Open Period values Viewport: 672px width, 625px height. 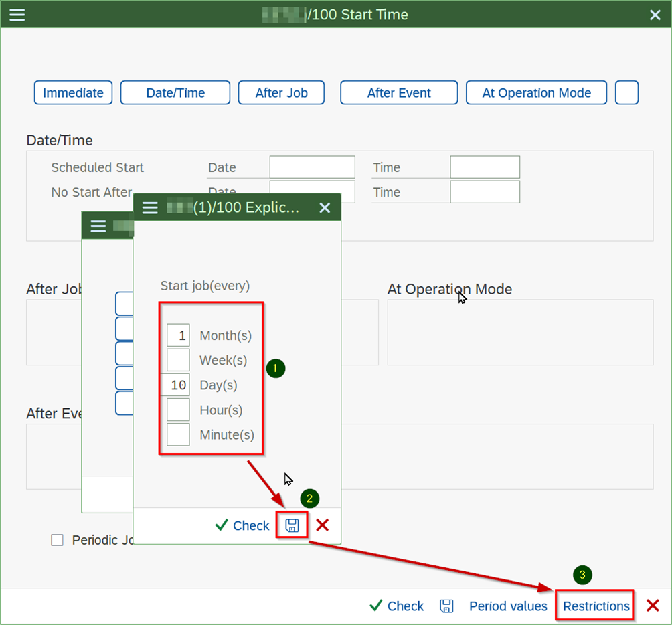(x=508, y=606)
